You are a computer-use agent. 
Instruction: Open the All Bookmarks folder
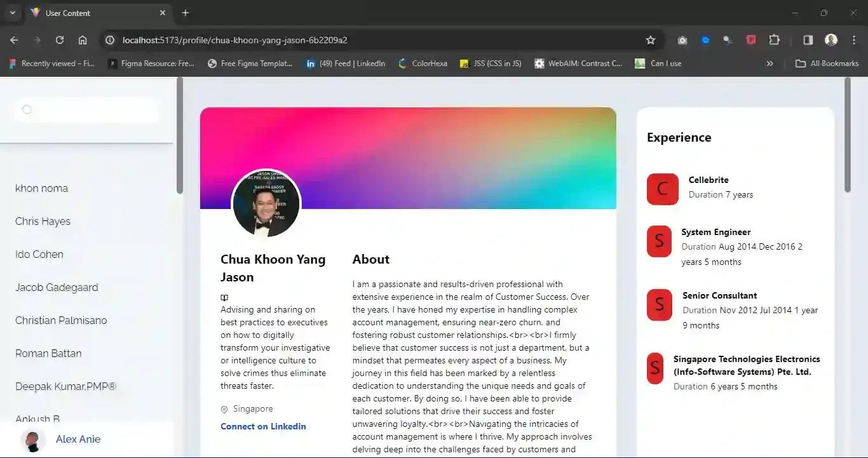coord(827,64)
